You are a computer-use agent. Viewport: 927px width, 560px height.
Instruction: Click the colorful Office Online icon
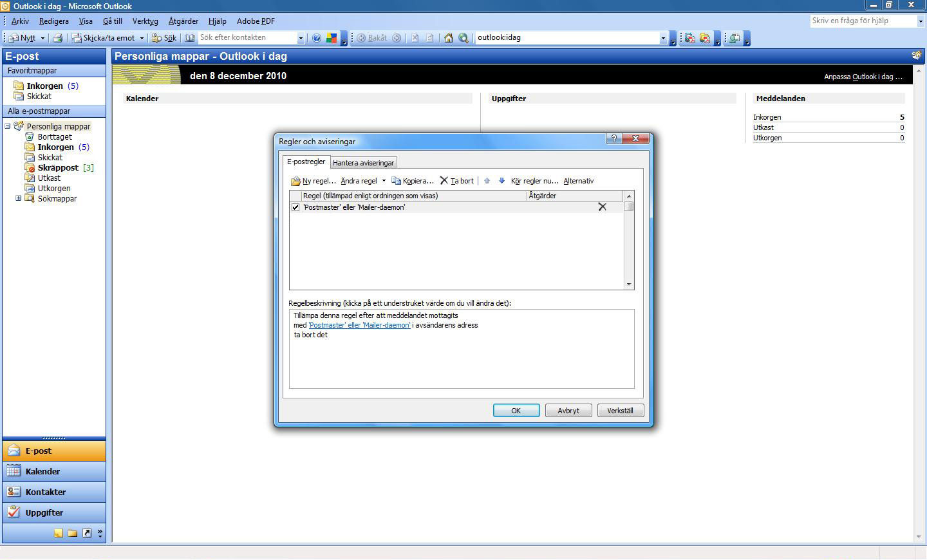332,38
